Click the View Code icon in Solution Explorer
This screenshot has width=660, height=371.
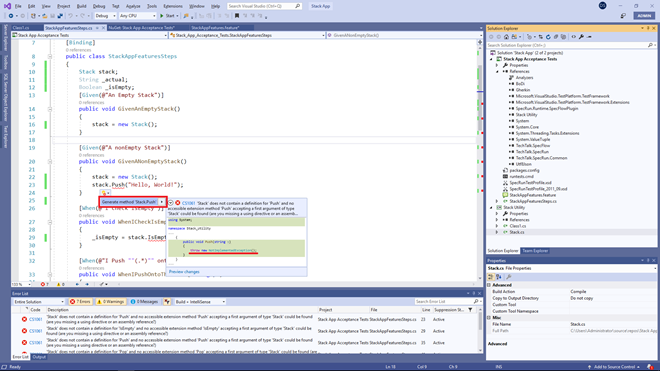point(574,37)
